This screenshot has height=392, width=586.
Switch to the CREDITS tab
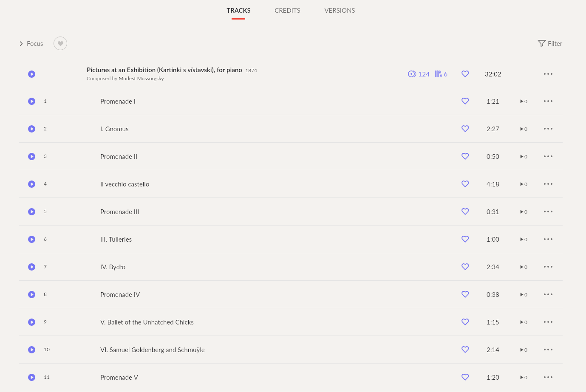287,10
